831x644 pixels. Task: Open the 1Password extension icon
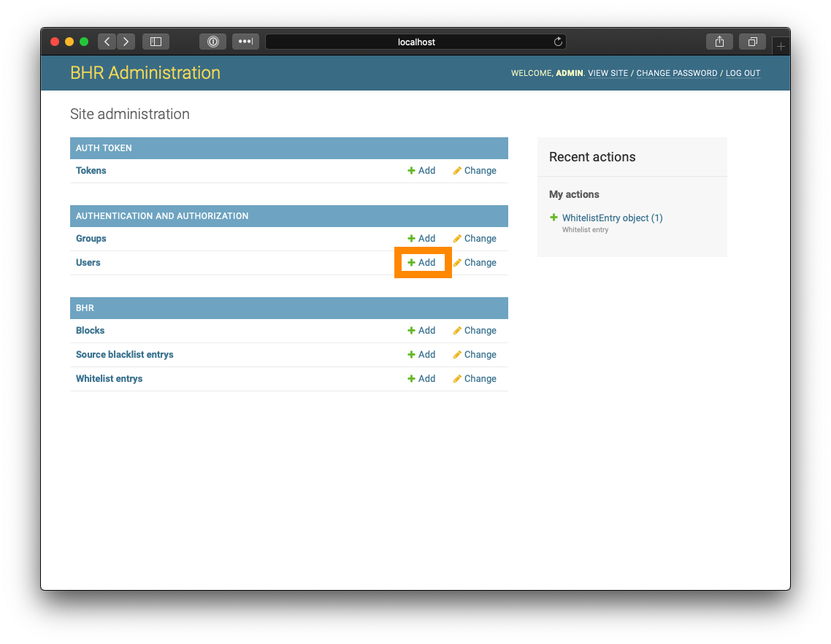213,42
